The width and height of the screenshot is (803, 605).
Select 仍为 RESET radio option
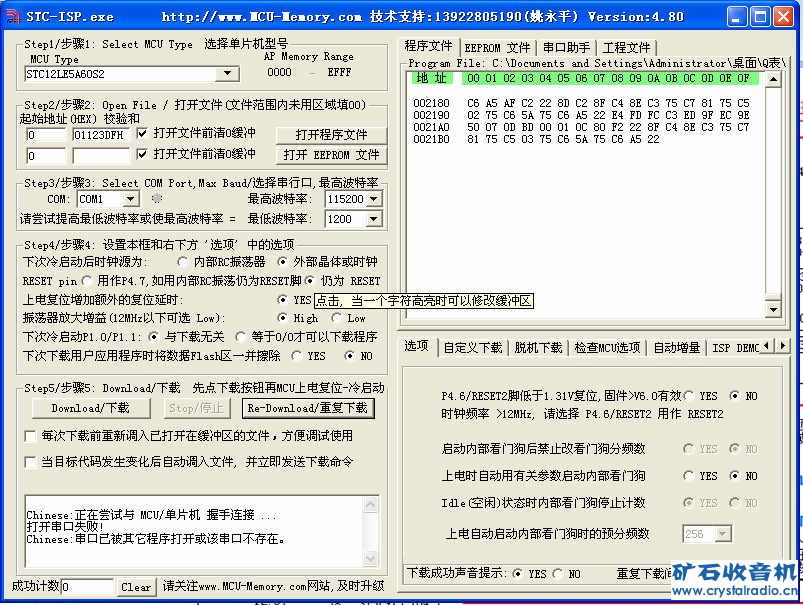click(x=309, y=281)
